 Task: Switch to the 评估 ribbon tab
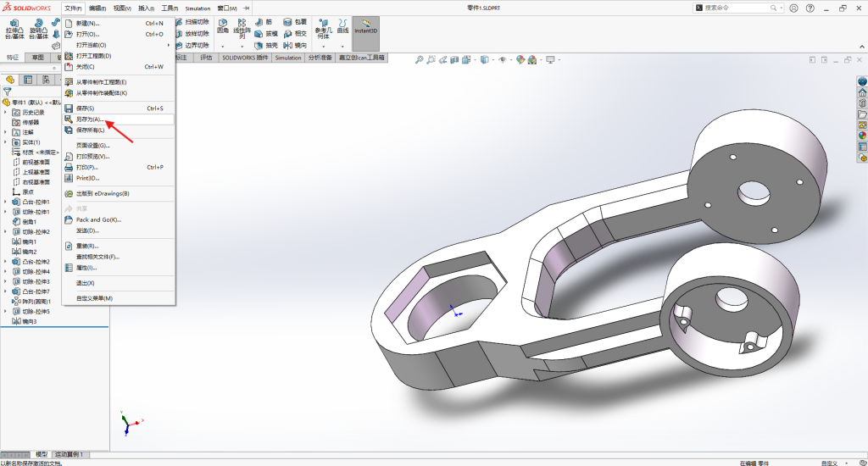(x=206, y=58)
